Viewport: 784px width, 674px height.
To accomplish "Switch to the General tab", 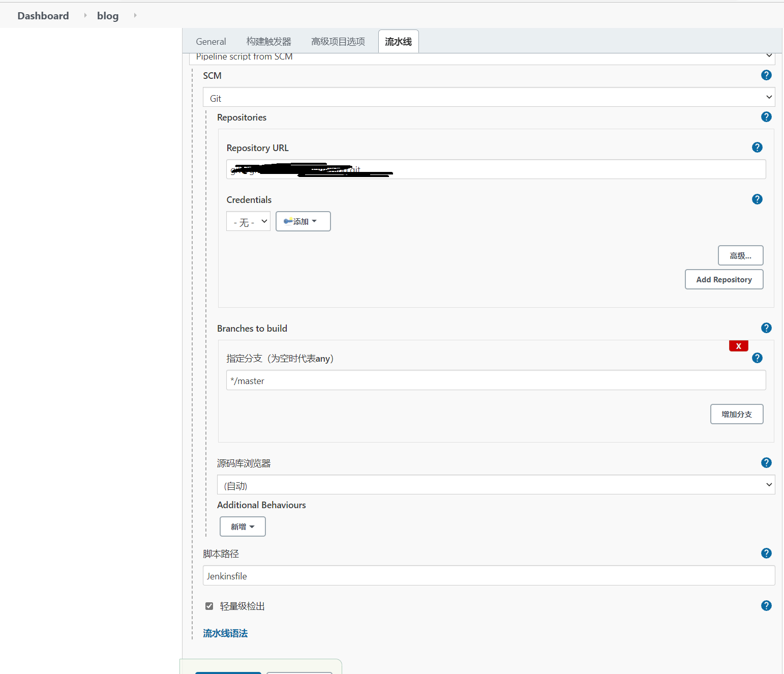I will coord(211,42).
